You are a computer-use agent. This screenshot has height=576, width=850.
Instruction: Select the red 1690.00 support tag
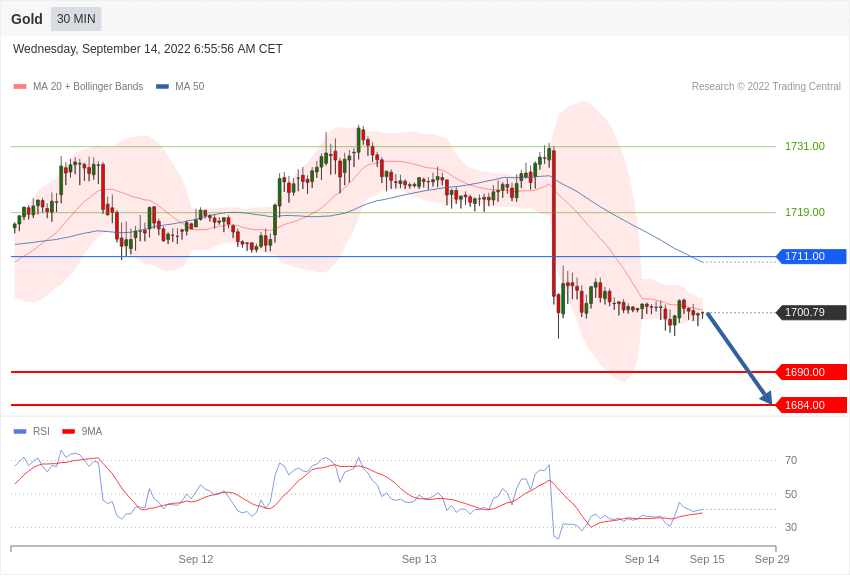[x=811, y=372]
